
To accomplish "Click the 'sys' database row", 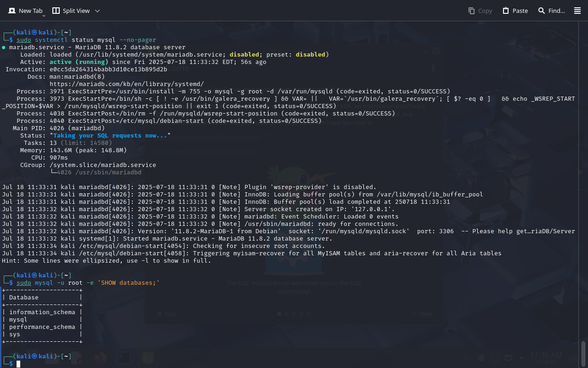I will (15, 334).
